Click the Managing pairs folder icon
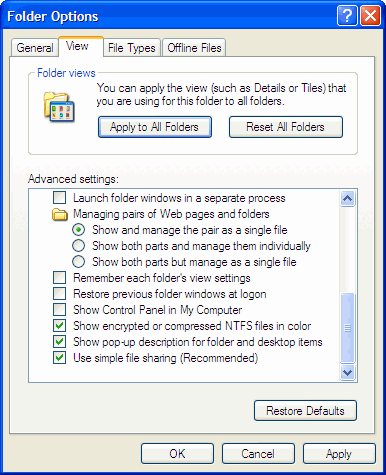 point(60,214)
